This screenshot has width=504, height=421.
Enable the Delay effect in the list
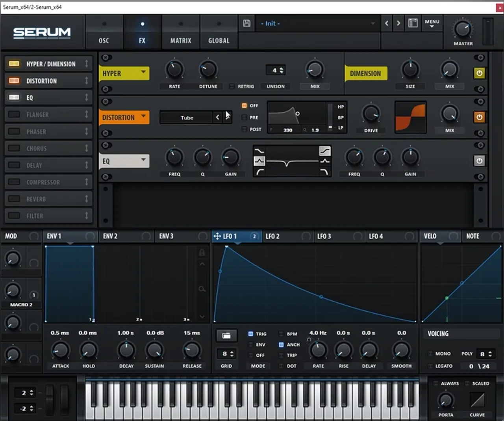pyautogui.click(x=14, y=165)
